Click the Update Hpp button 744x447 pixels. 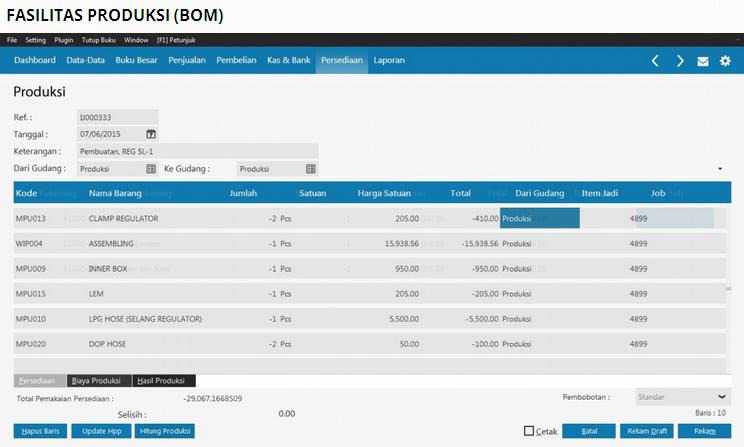coord(100,431)
